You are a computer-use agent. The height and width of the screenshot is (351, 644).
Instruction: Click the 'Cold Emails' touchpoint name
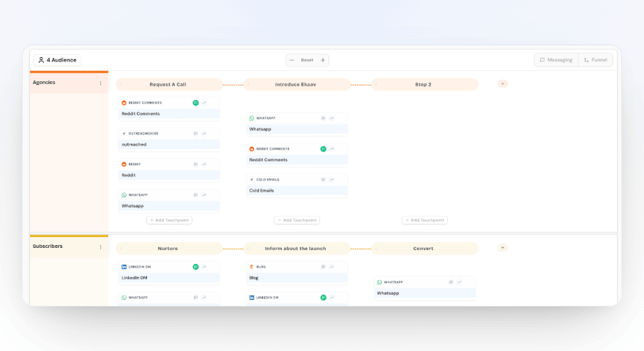tap(262, 190)
